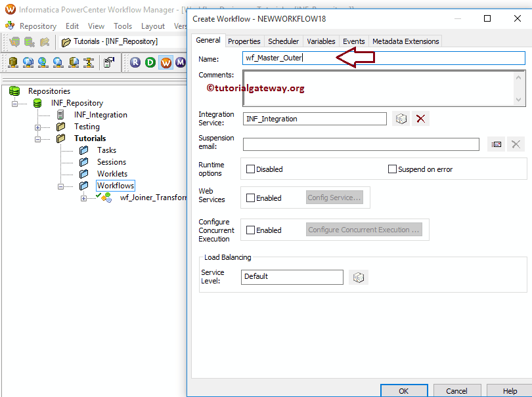Check Enabled under Web Services

(250, 198)
